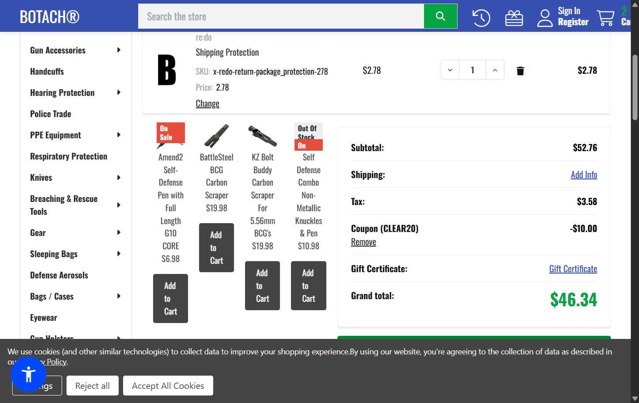Open the accessibility widget button
639x403 pixels.
click(x=28, y=374)
